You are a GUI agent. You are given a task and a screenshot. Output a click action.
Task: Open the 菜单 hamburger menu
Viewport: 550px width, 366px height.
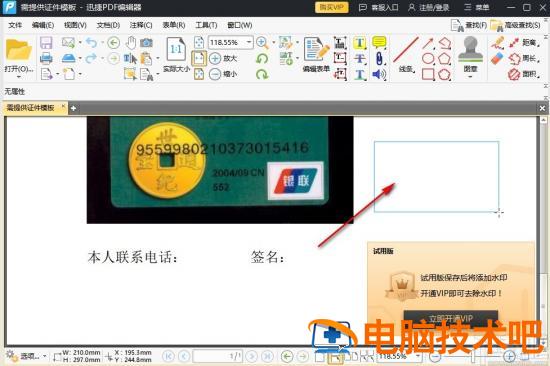pos(476,7)
